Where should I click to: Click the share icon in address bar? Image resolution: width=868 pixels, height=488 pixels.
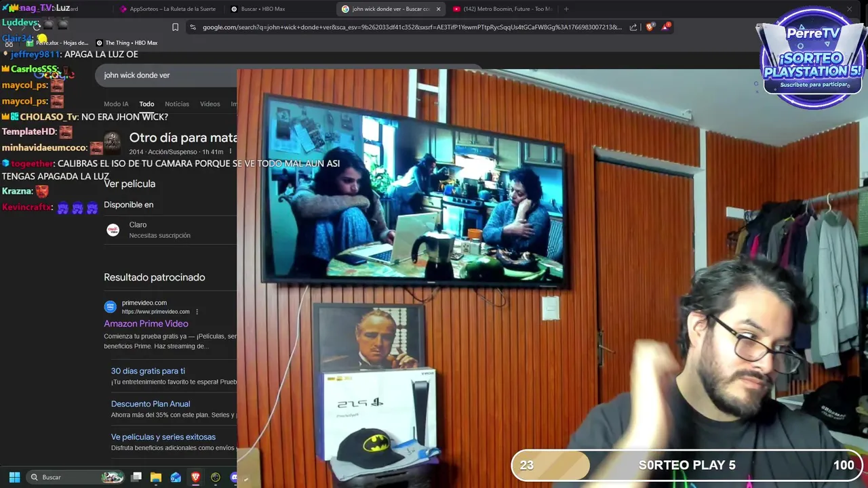point(633,27)
